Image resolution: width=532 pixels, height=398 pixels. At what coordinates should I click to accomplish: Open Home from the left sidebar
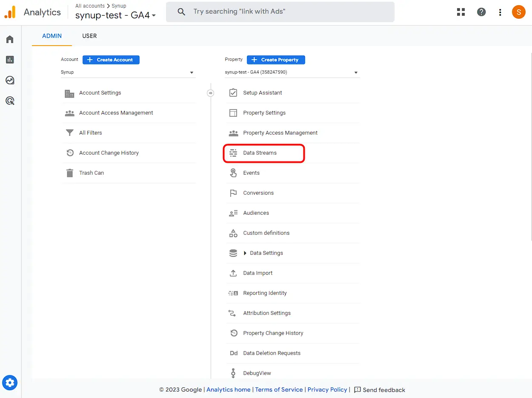[10, 39]
